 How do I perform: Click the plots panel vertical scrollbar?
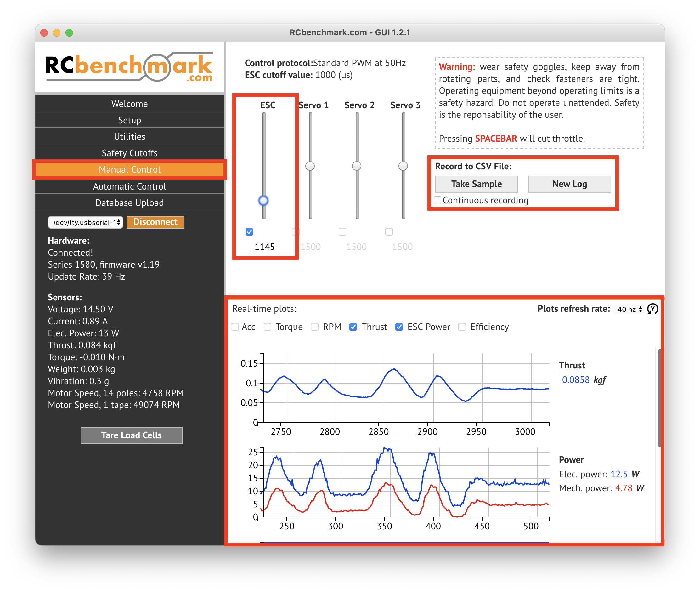[659, 398]
